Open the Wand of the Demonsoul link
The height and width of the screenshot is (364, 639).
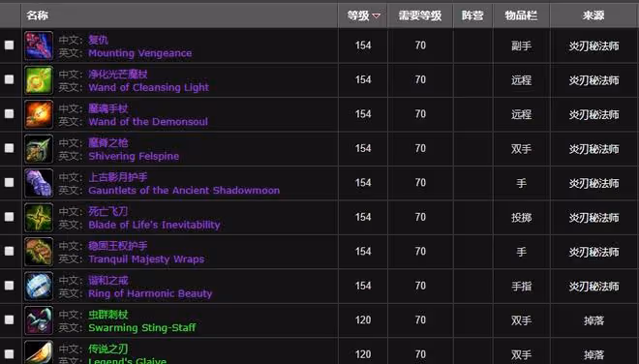coord(148,122)
